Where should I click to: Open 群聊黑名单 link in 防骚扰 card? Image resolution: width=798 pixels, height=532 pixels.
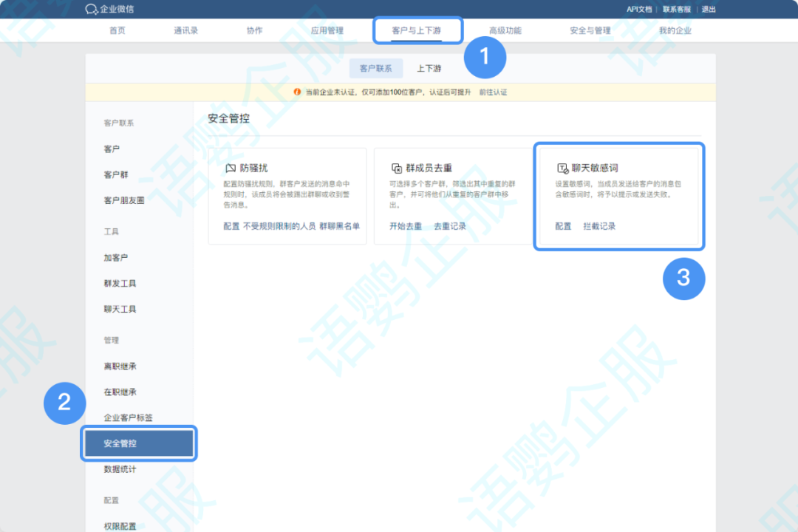click(339, 226)
